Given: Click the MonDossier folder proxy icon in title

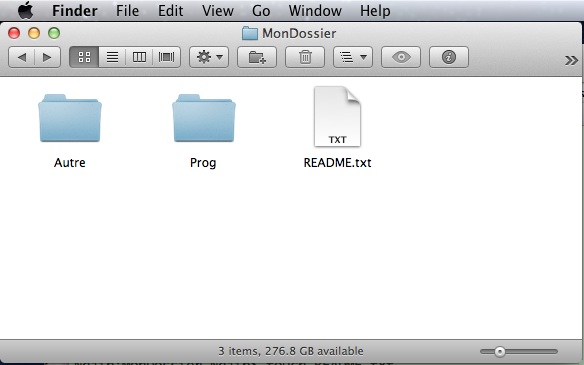Looking at the screenshot, I should (x=250, y=34).
